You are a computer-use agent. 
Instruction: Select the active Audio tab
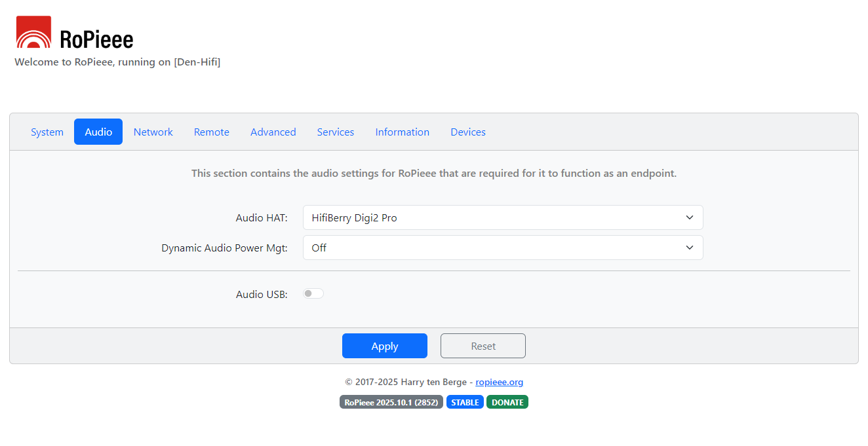[98, 132]
